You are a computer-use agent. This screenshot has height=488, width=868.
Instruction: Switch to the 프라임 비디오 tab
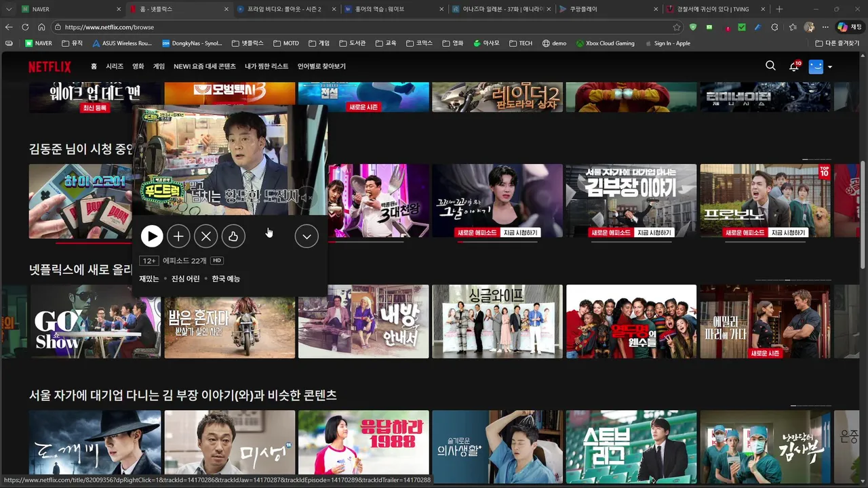pos(286,9)
